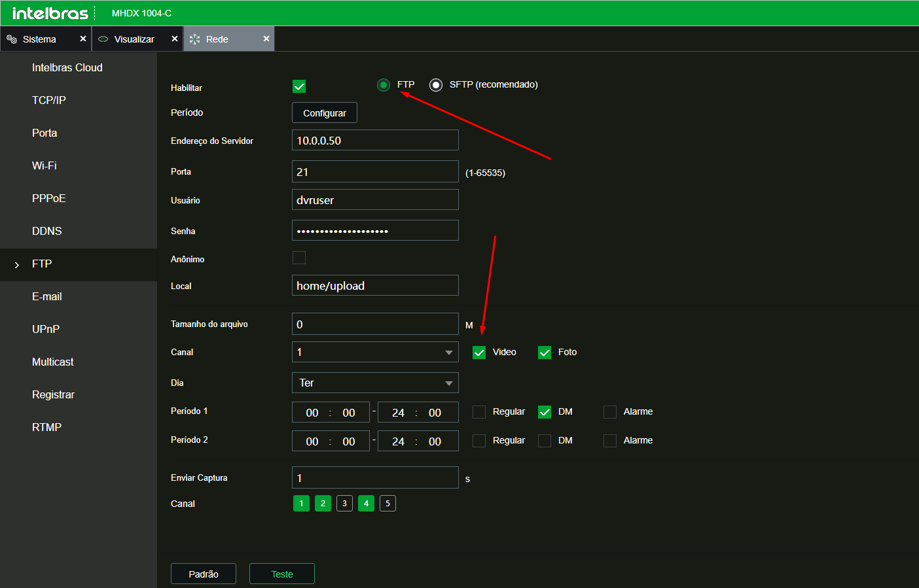Close the Visualizar tab
919x588 pixels.
click(174, 39)
